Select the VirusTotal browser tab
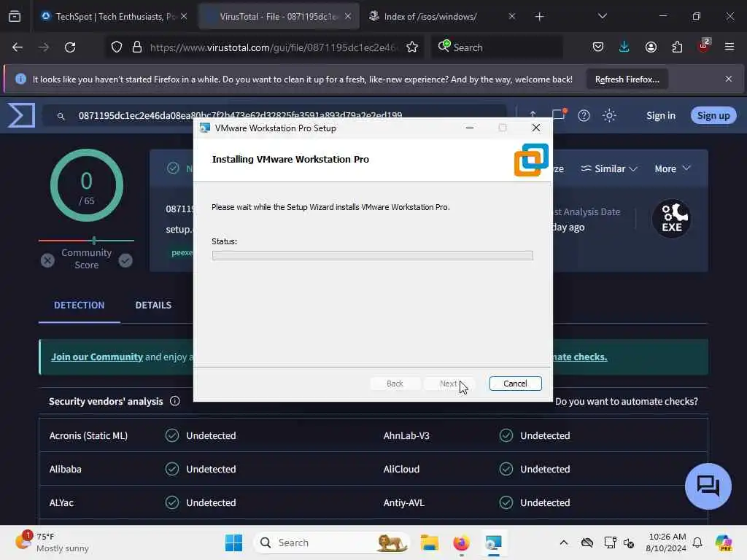The height and width of the screenshot is (560, 747). coord(279,17)
